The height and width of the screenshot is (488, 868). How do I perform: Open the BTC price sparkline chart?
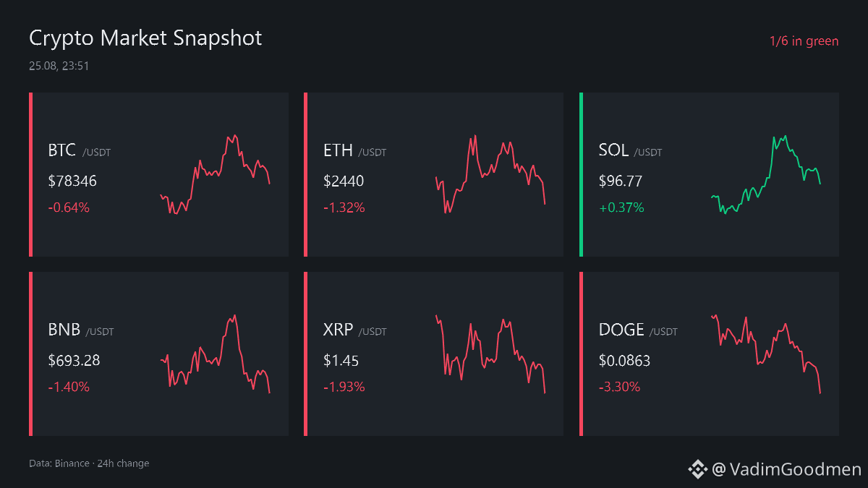(215, 175)
